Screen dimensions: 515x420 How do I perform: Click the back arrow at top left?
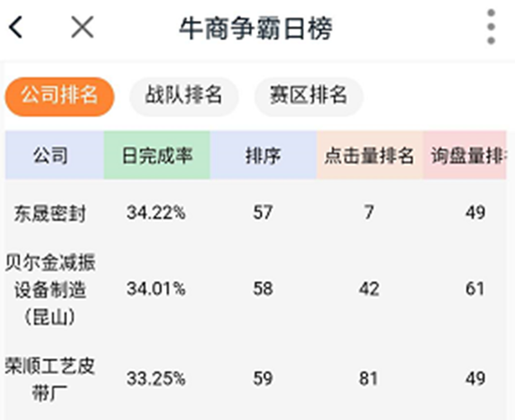coord(14,26)
